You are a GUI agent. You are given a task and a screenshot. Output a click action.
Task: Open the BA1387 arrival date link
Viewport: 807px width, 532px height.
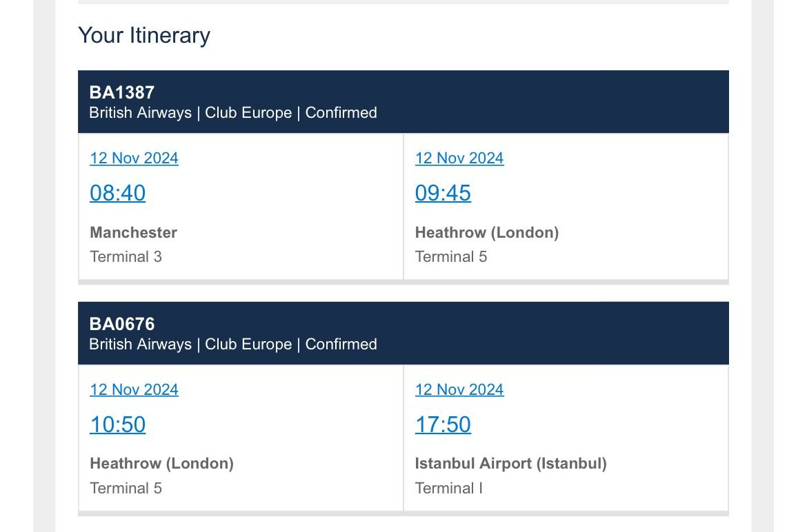point(459,158)
